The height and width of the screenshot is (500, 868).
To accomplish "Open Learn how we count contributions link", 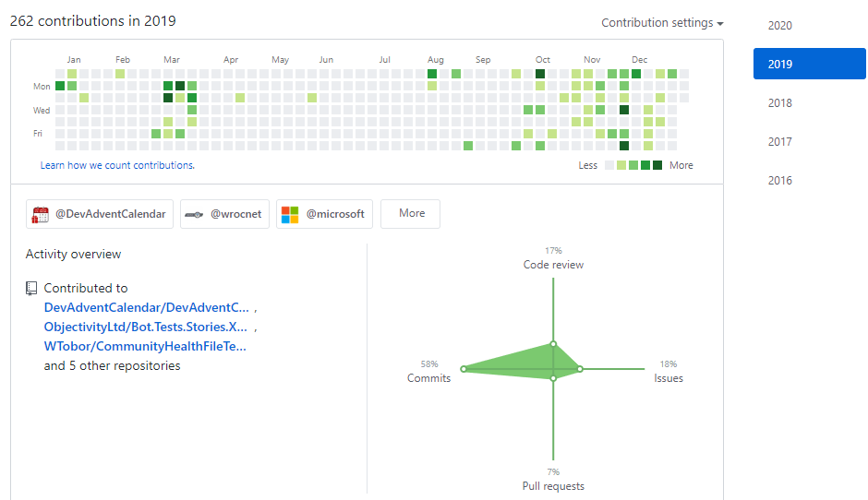I will pyautogui.click(x=117, y=166).
